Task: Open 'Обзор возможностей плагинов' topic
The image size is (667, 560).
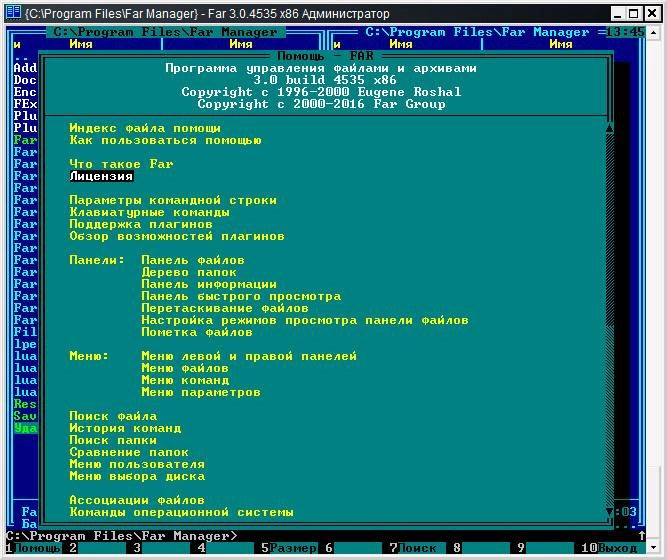Action: 177,236
